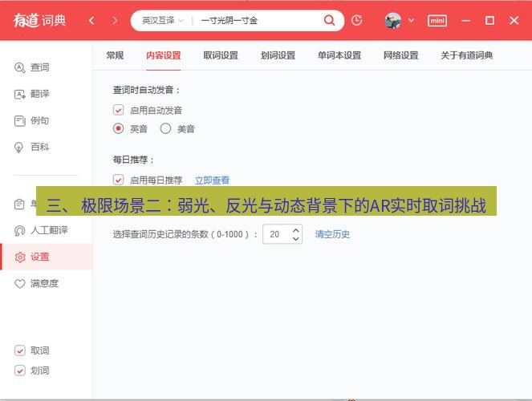Switch to the 单词本设置 tab
The width and height of the screenshot is (532, 401).
click(339, 55)
